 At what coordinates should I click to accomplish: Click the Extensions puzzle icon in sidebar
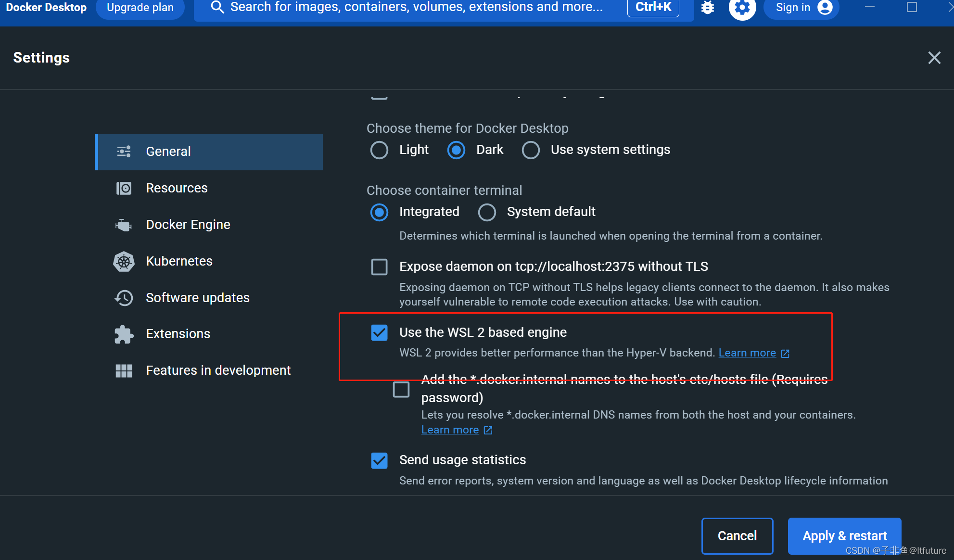tap(125, 333)
